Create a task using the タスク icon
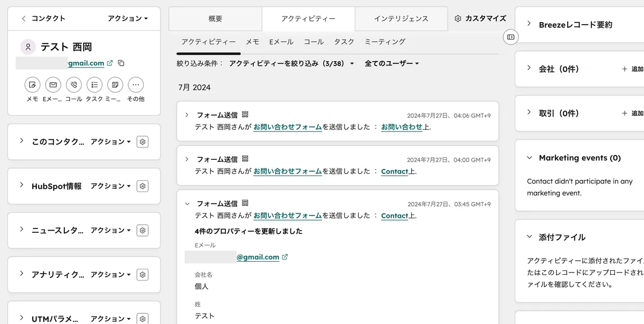644x324 pixels. (94, 85)
